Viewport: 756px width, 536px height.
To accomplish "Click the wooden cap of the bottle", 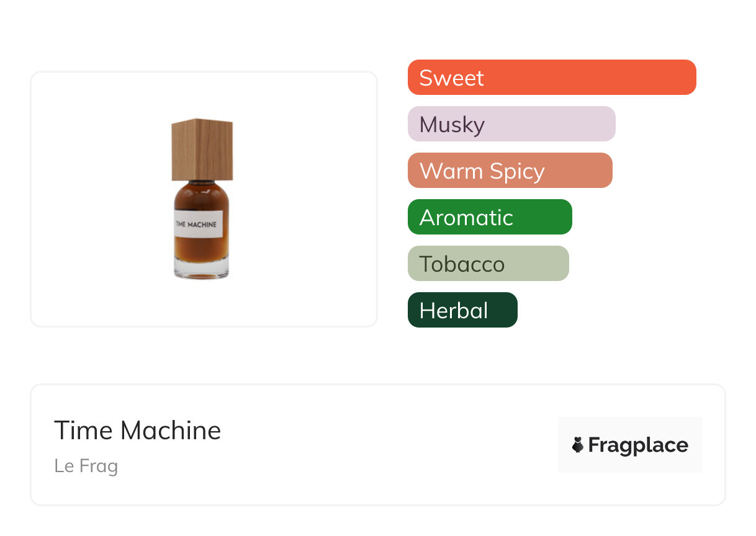I will click(202, 149).
